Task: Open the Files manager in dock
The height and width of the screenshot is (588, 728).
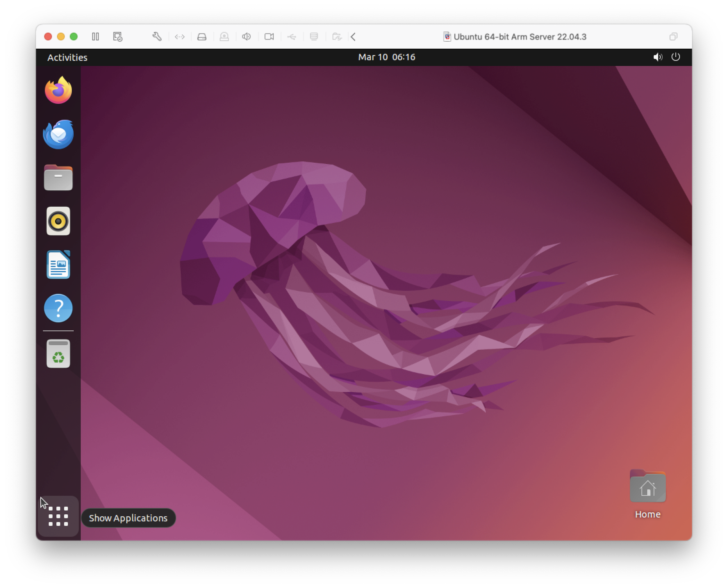Action: 58,177
